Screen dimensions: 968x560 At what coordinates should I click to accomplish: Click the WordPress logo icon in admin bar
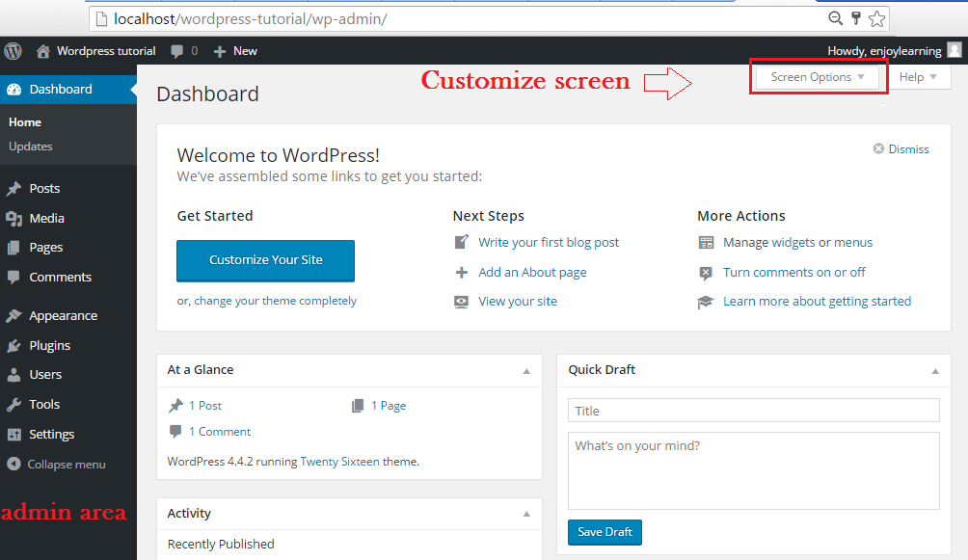pyautogui.click(x=13, y=51)
